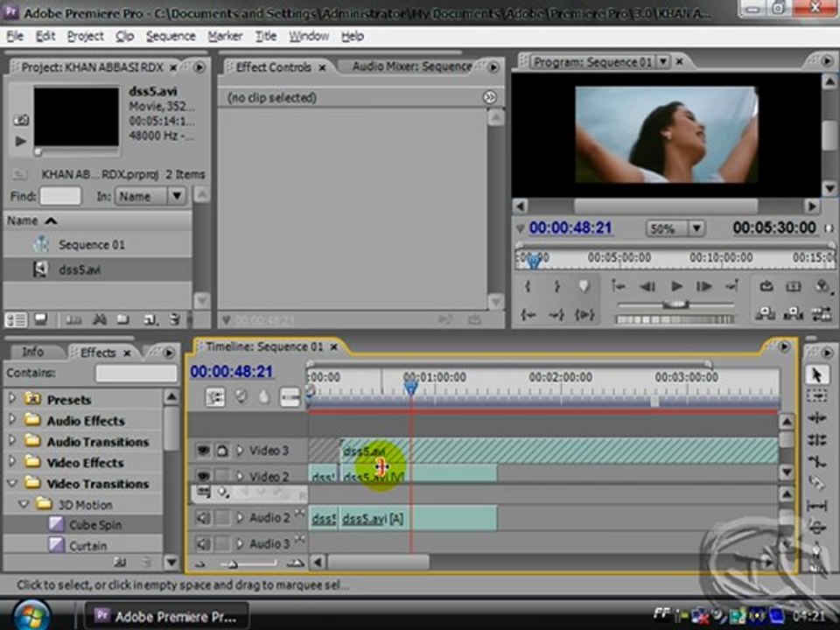Click the Set Encore chapter marker icon

241,397
